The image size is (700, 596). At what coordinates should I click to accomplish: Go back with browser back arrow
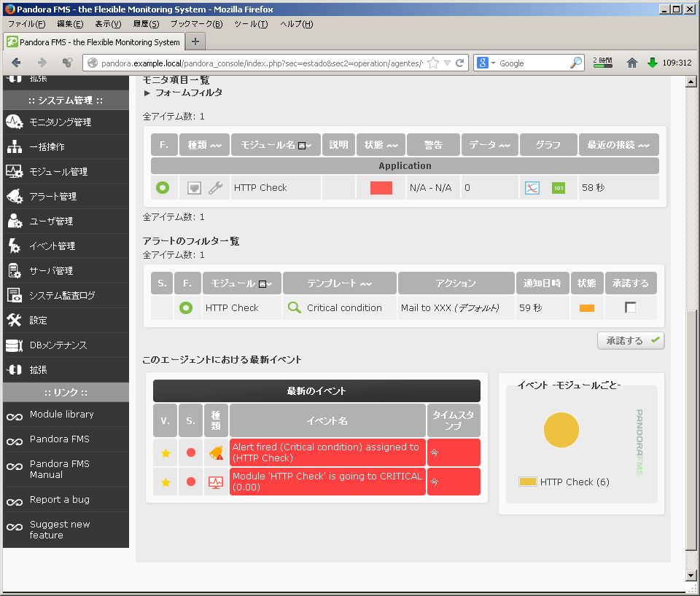(x=16, y=63)
